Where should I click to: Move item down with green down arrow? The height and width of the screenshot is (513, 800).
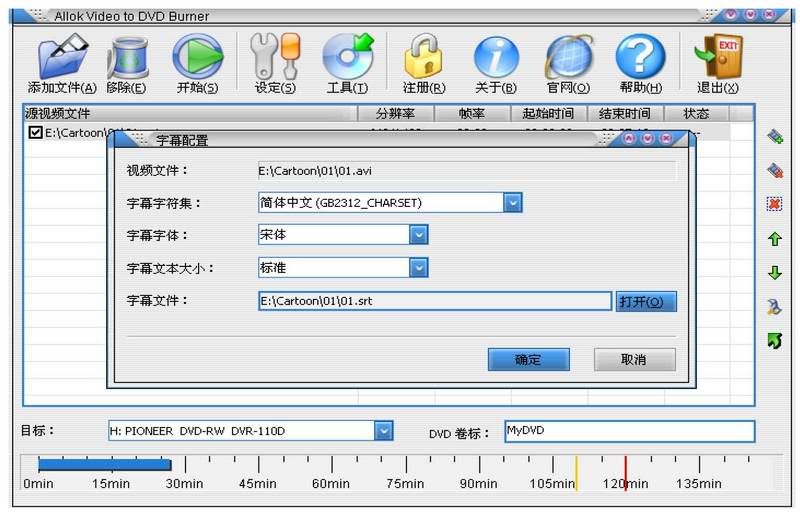(775, 273)
